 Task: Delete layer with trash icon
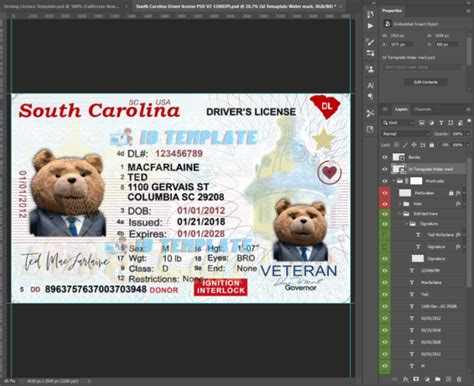(x=459, y=379)
